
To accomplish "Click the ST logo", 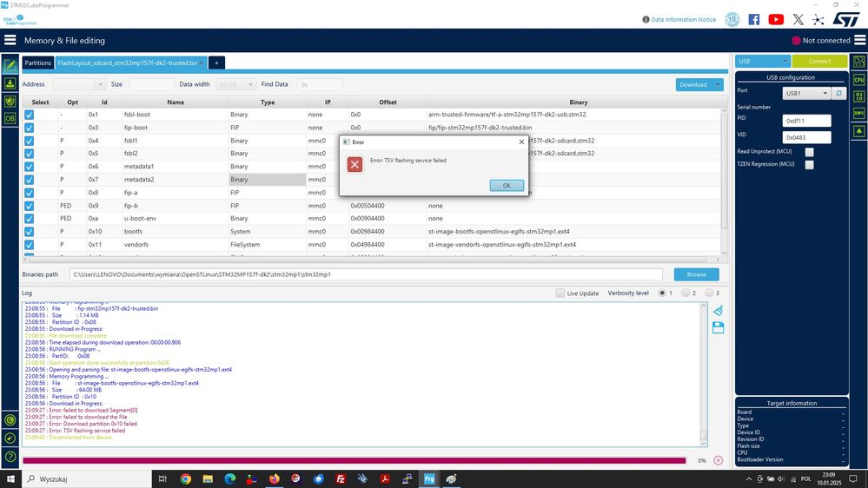I will tap(846, 19).
